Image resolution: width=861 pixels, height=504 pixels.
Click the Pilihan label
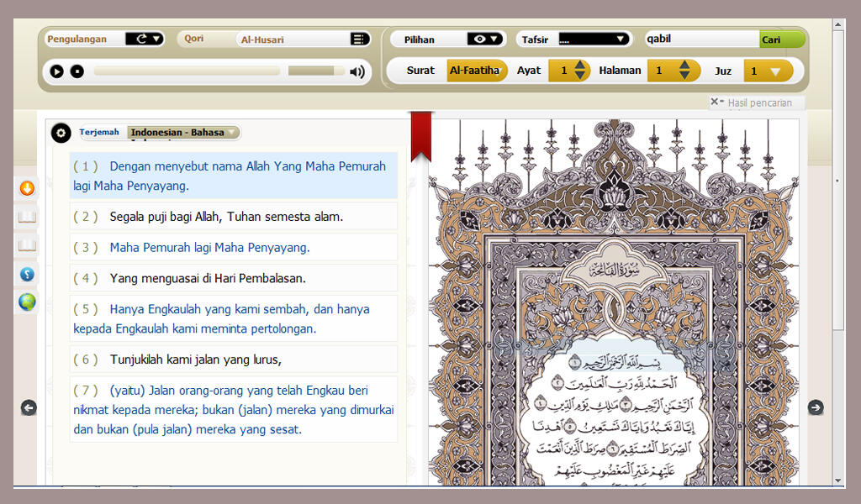[x=419, y=39]
